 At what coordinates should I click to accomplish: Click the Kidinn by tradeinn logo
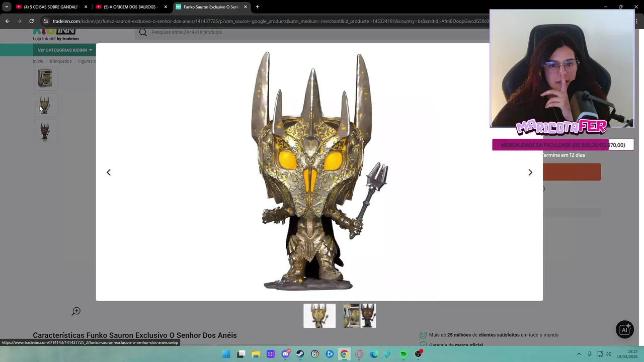[x=56, y=35]
